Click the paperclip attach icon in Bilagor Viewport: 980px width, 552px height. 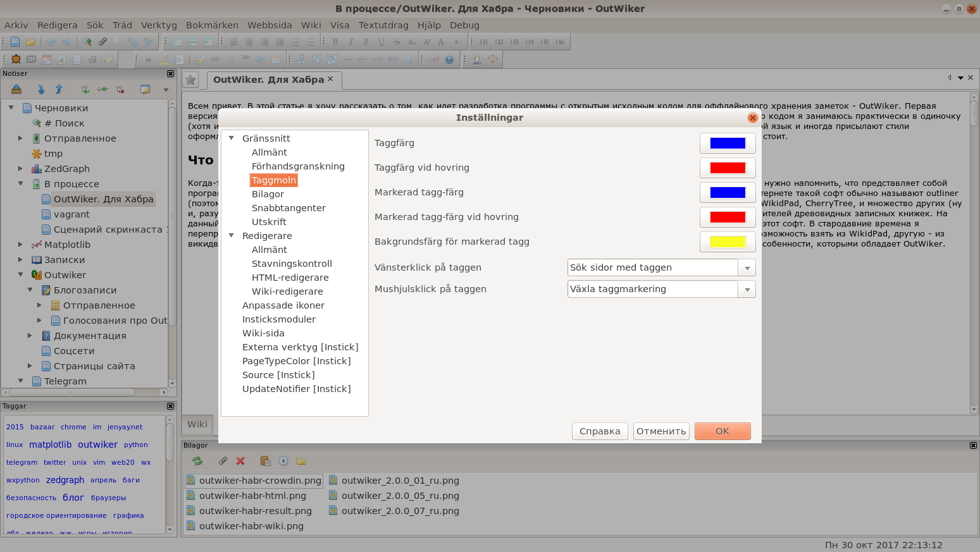point(223,461)
